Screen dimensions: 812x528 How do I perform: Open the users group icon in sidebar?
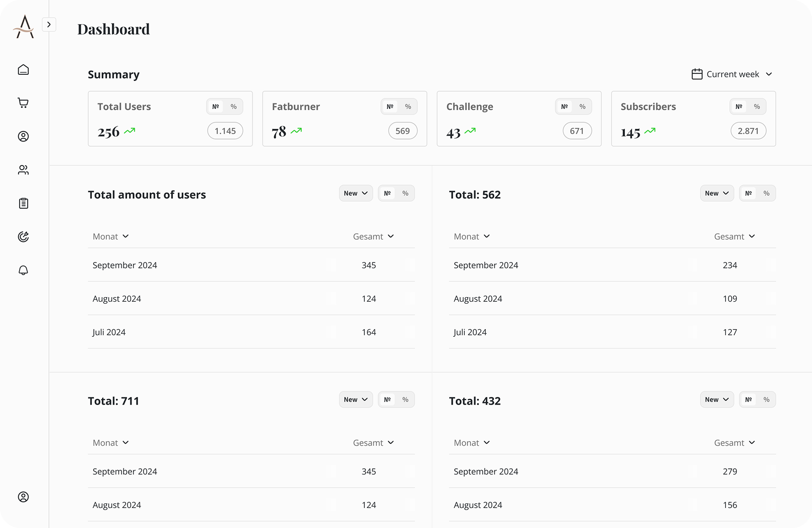tap(24, 170)
